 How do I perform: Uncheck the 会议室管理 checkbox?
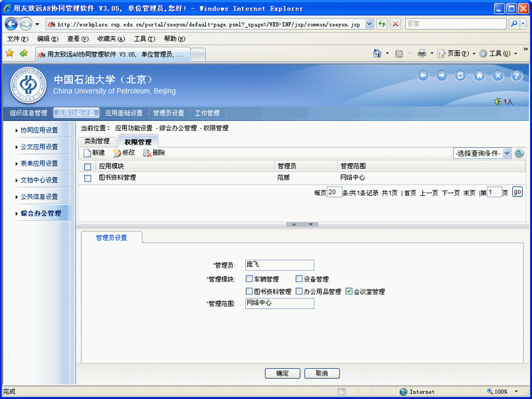349,291
